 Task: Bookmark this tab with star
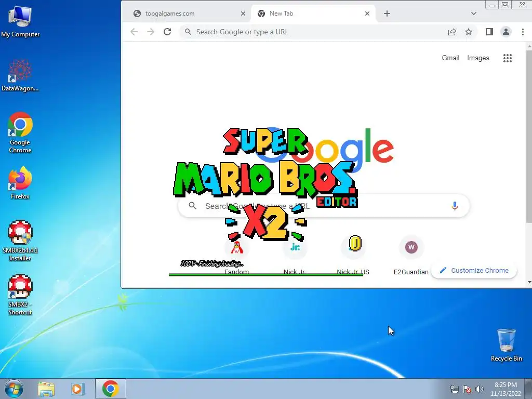tap(469, 32)
